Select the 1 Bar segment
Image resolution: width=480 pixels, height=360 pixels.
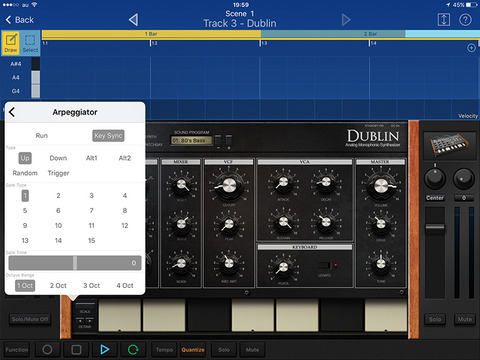(151, 34)
